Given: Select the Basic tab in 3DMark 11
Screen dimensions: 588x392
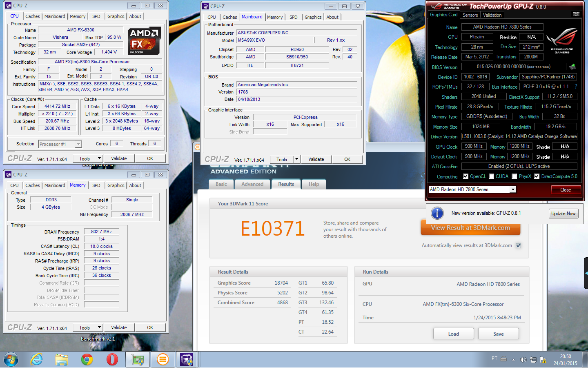Looking at the screenshot, I should coord(221,184).
